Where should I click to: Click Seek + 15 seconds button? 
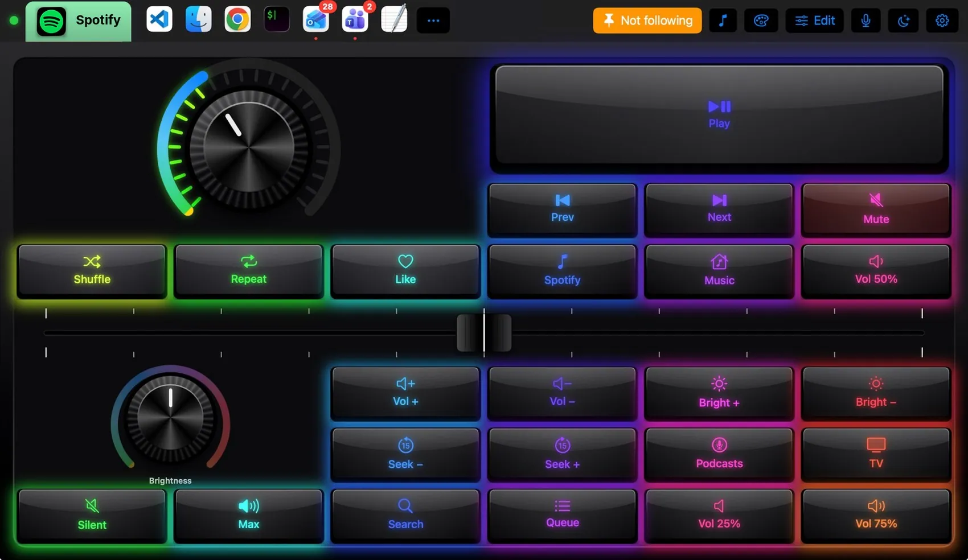click(562, 455)
